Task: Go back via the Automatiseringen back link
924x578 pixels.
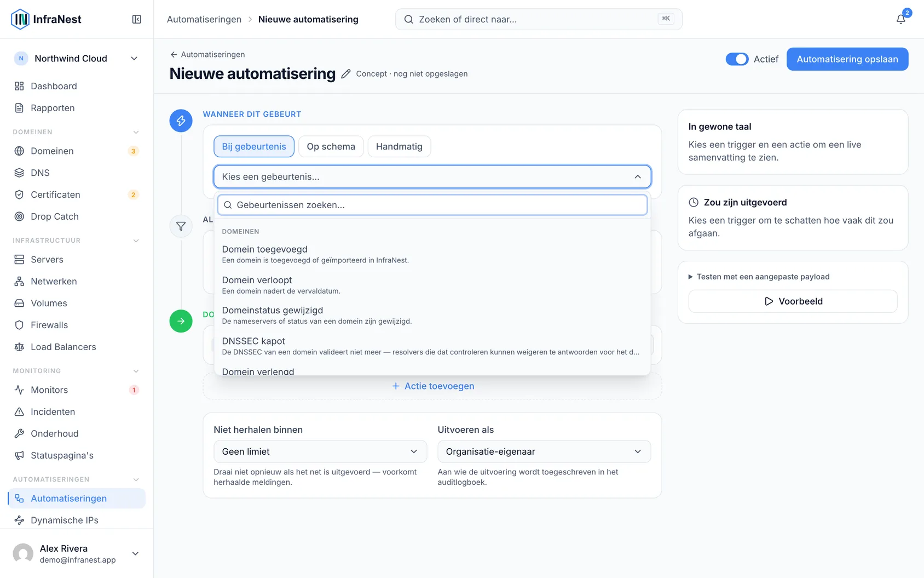Action: (x=207, y=54)
